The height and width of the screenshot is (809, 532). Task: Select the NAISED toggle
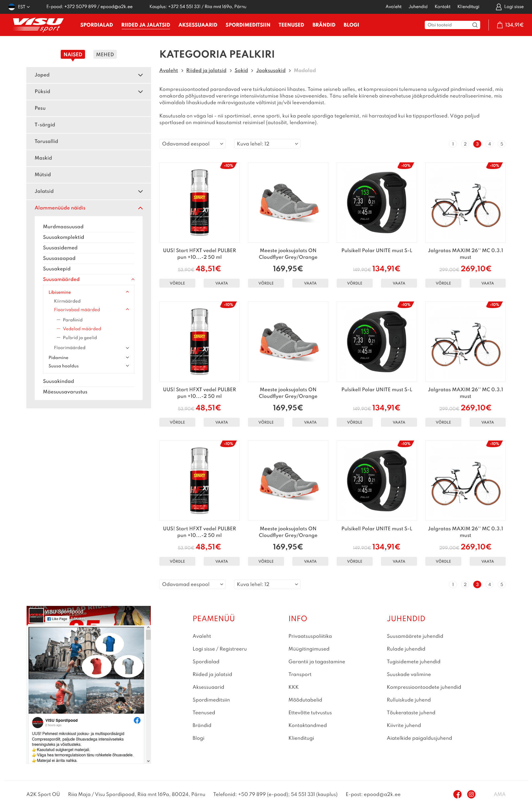(x=73, y=54)
